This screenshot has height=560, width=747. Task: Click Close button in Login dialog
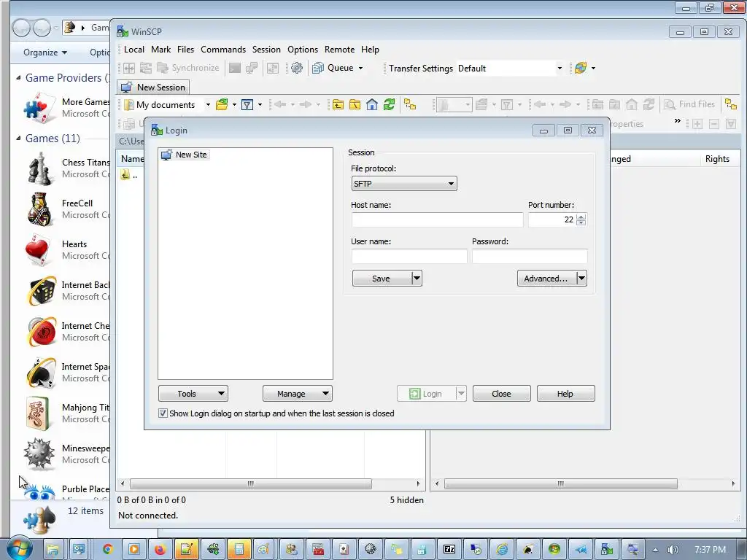tap(501, 394)
